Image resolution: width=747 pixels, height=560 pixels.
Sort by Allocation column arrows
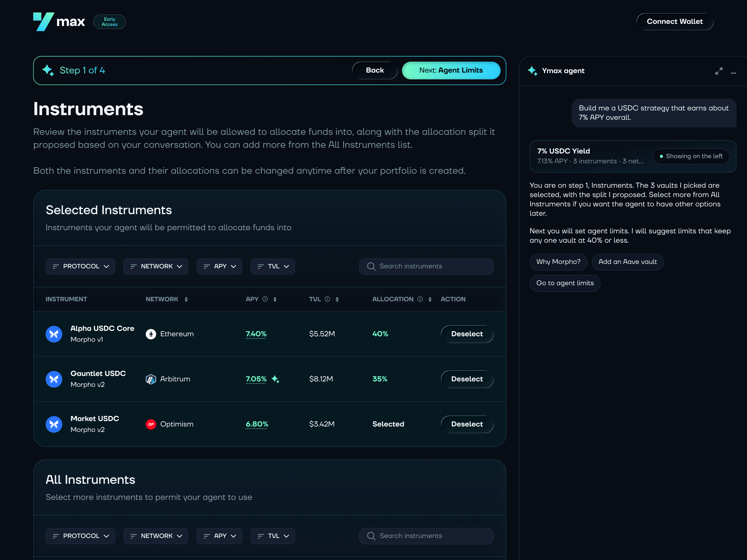(430, 299)
